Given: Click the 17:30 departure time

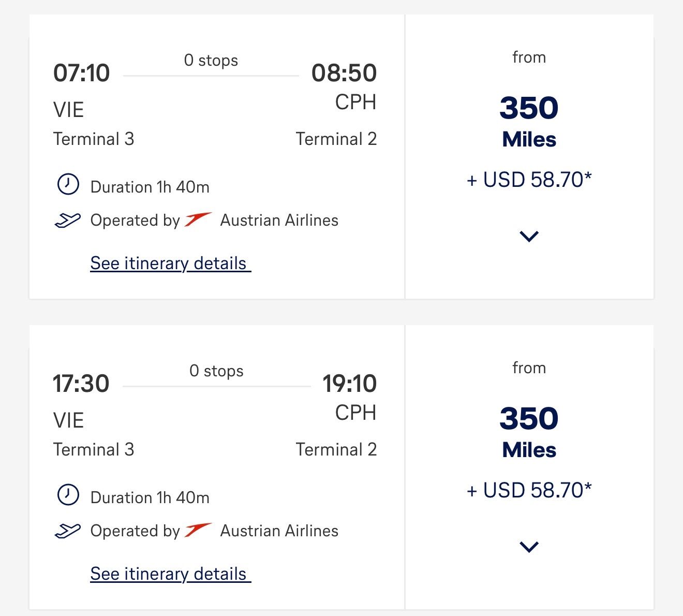Looking at the screenshot, I should (81, 384).
